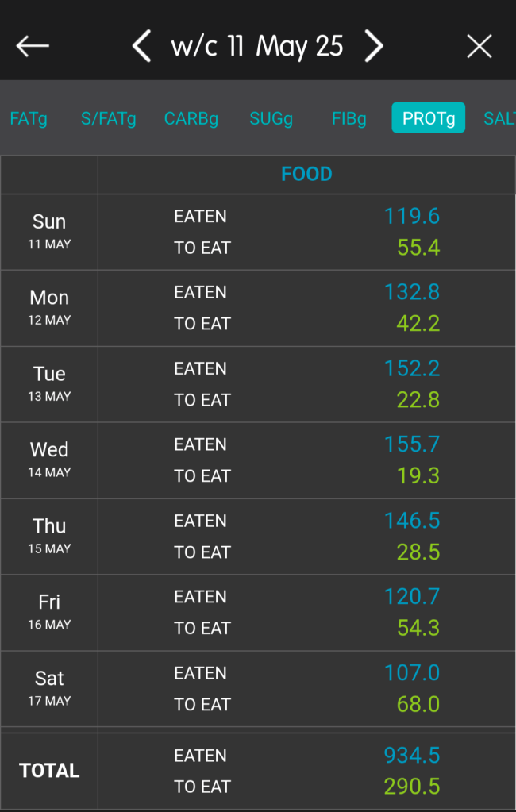Close the weekly summary with X
This screenshot has width=516, height=812.
(479, 46)
